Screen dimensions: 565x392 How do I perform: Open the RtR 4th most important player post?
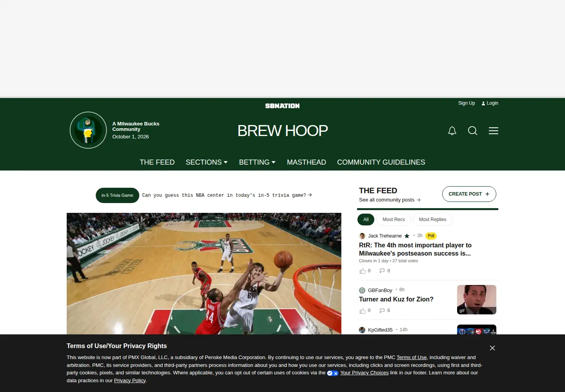pyautogui.click(x=415, y=249)
